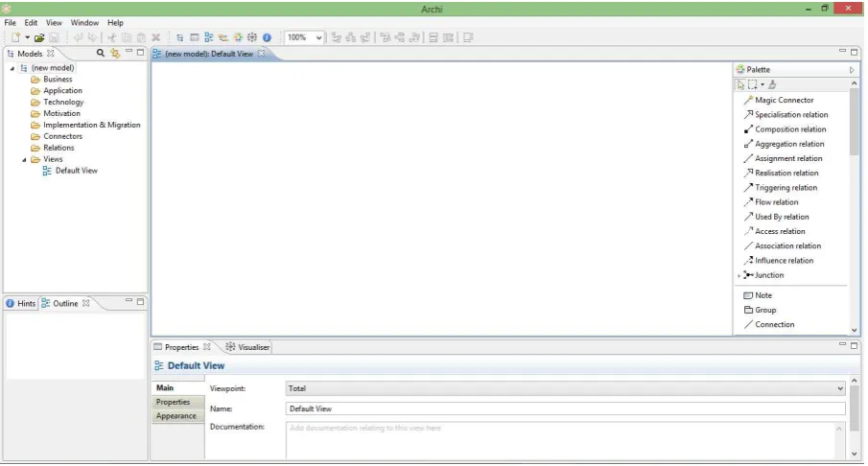Open the Window menu

tap(84, 23)
